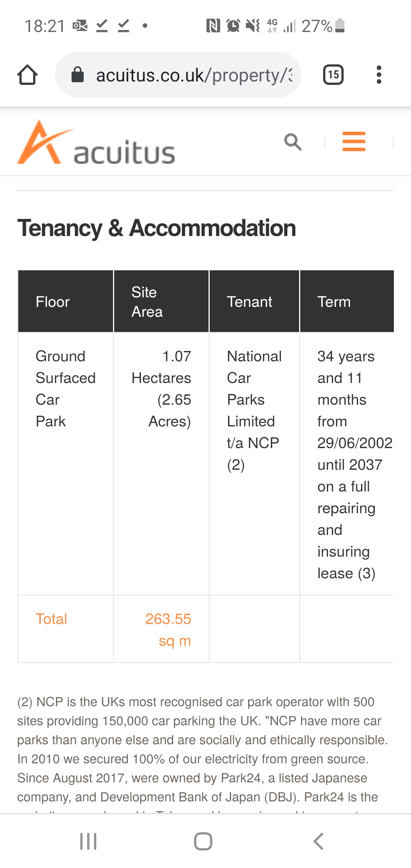Tap the National Car Parks tenant cell
Screen dimensions: 411x868
[x=254, y=410]
